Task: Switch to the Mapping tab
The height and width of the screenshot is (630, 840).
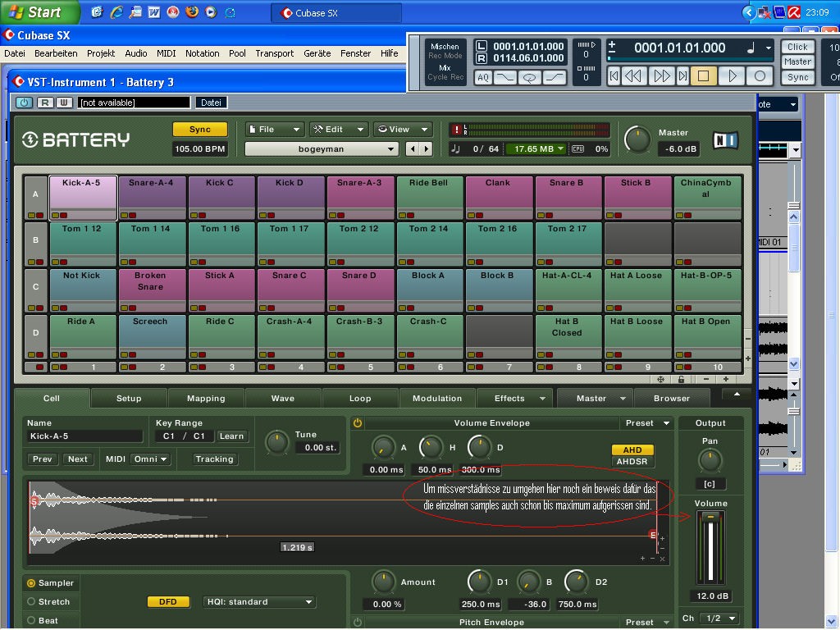Action: coord(206,399)
